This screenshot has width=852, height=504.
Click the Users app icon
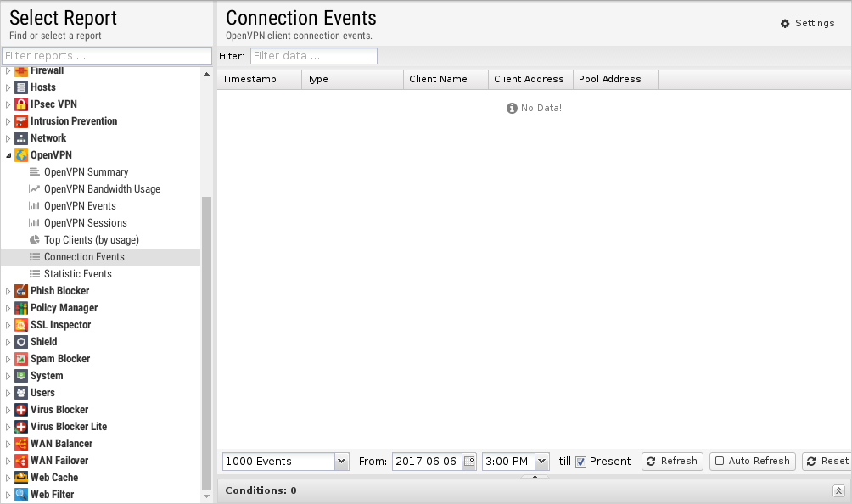pos(20,393)
